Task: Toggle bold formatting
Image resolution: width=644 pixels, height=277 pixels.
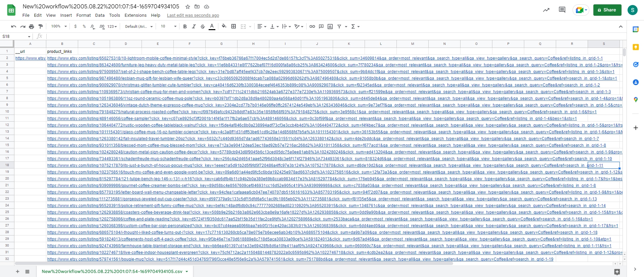Action: (x=185, y=26)
